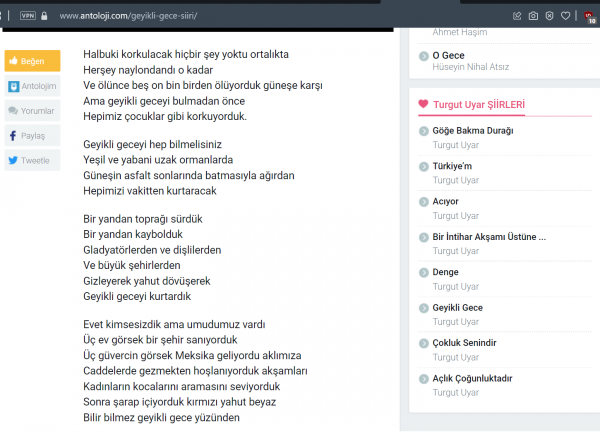Screen dimensions: 600x432
Task: Open the poem Bir İntihar Akşamı Üstüne
Action: tap(489, 237)
